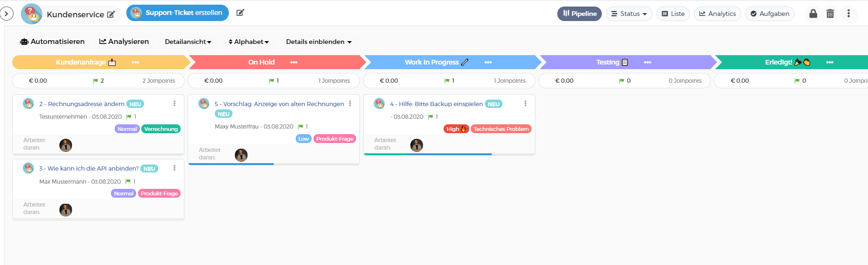Click the edit pencil next to Kundenservice
The width and height of the screenshot is (868, 265).
pos(111,14)
